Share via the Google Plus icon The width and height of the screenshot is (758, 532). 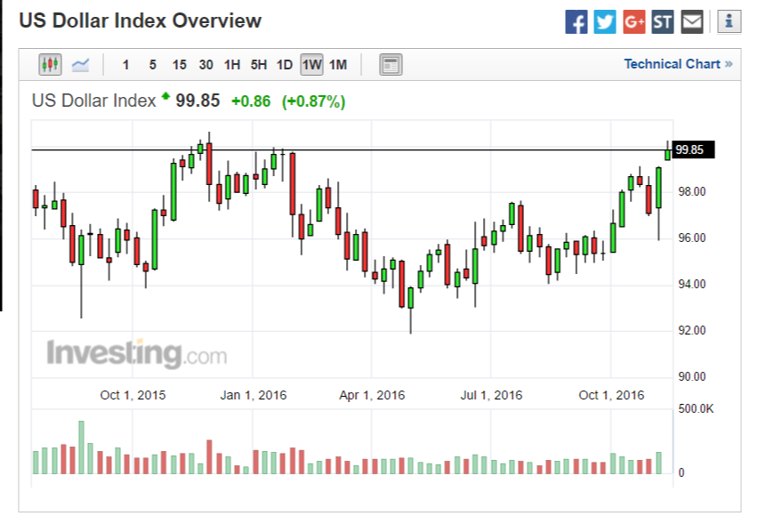[633, 21]
